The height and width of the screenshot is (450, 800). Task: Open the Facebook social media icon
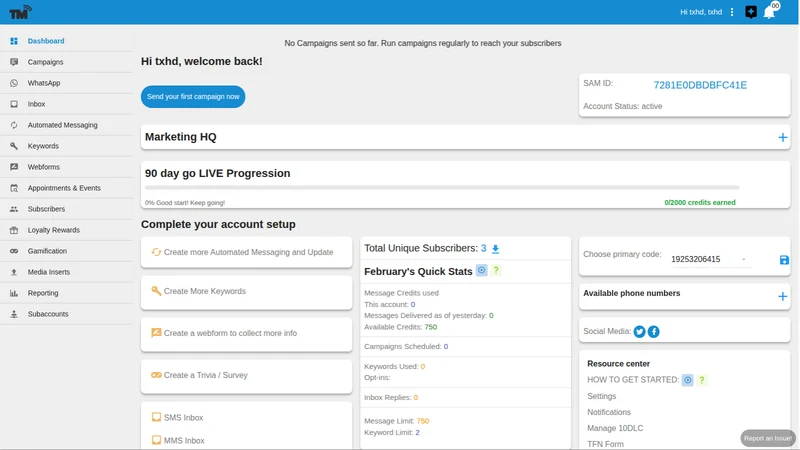tap(654, 332)
